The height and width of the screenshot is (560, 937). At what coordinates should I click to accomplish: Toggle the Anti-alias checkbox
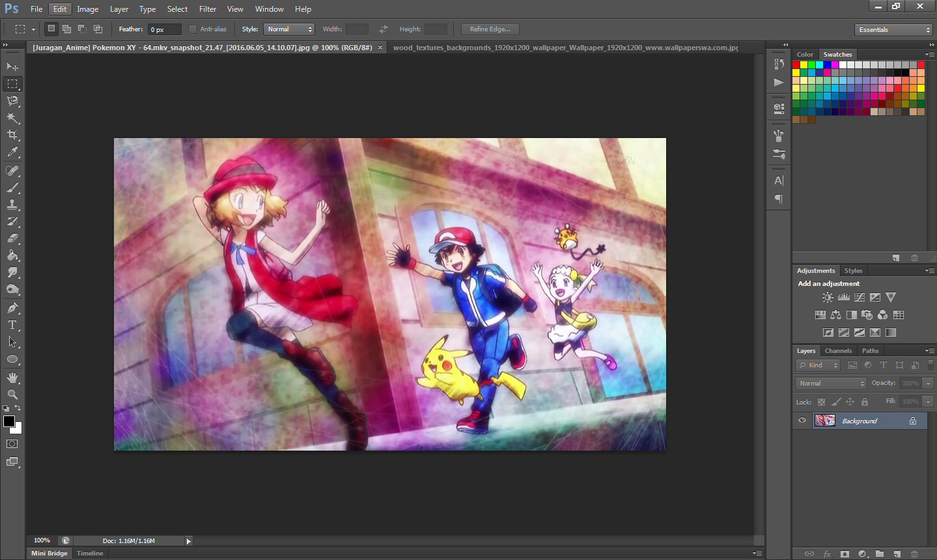193,29
